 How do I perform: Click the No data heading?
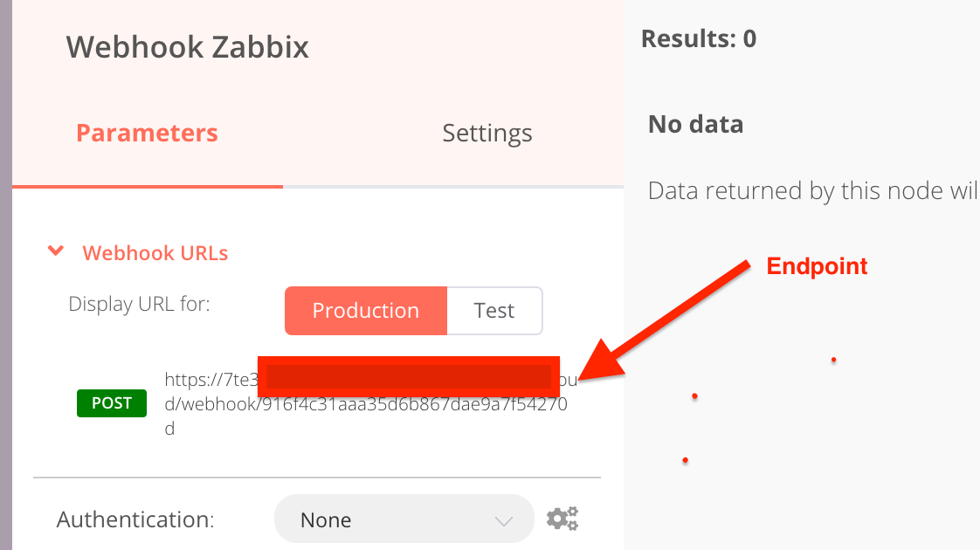tap(695, 124)
